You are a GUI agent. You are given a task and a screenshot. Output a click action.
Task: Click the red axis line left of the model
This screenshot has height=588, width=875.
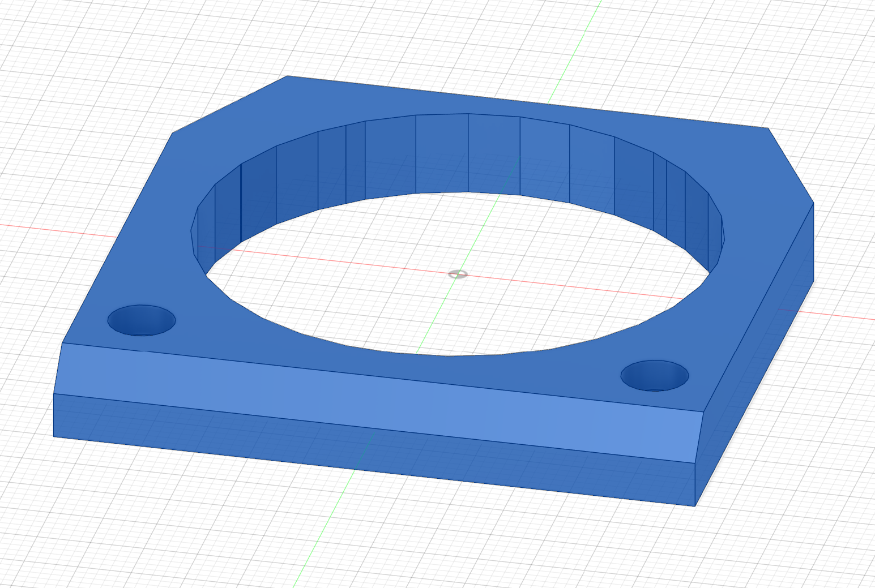[x=57, y=230]
